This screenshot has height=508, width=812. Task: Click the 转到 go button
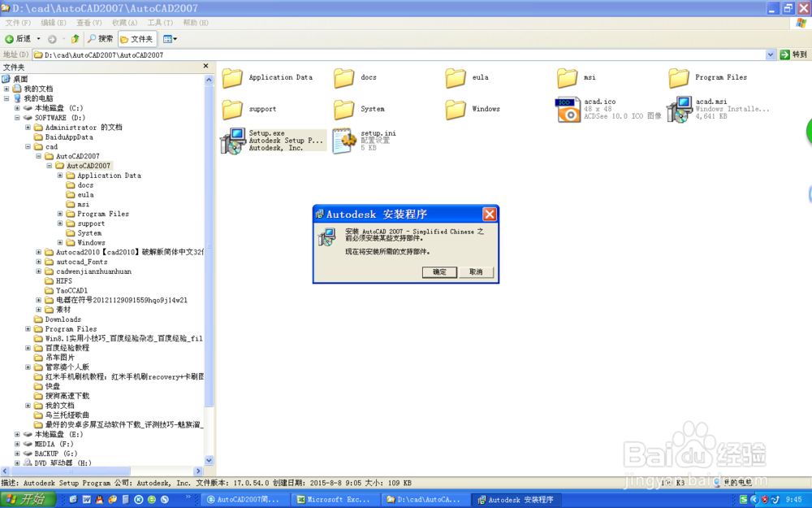click(x=793, y=54)
